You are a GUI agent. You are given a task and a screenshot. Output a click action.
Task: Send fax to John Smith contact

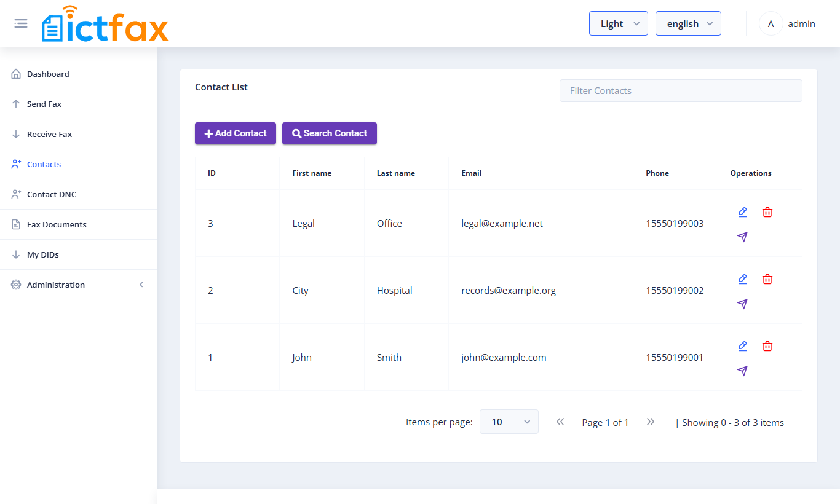742,371
